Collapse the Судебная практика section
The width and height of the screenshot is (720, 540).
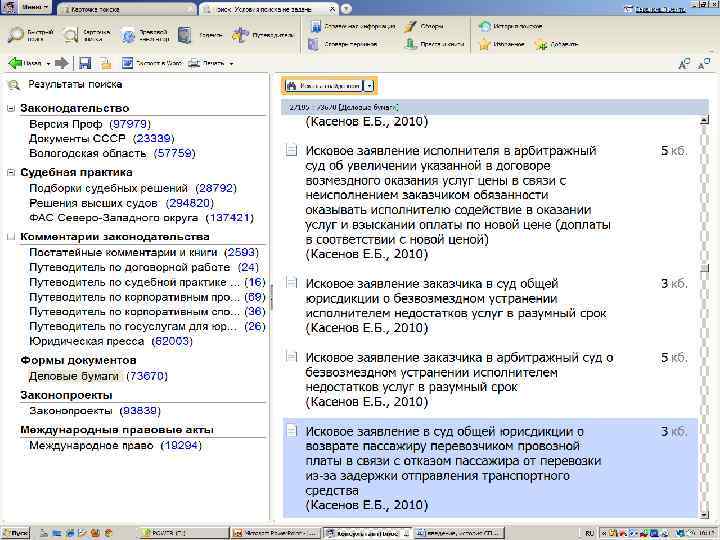(11, 173)
